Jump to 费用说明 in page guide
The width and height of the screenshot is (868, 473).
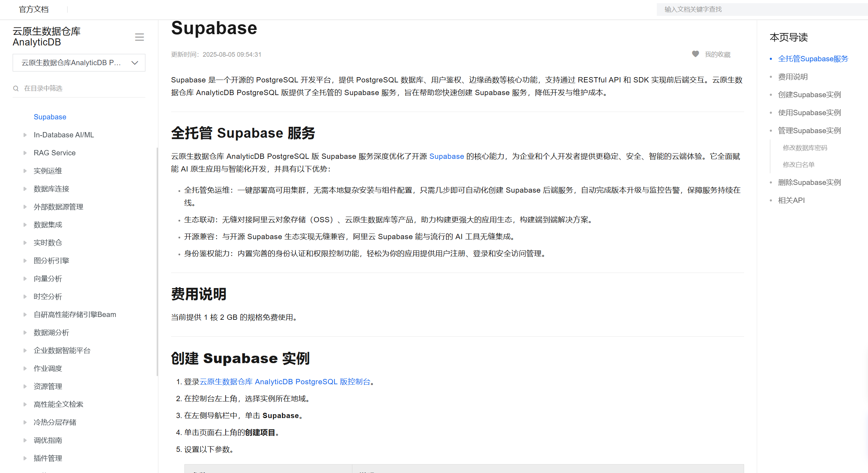(793, 77)
